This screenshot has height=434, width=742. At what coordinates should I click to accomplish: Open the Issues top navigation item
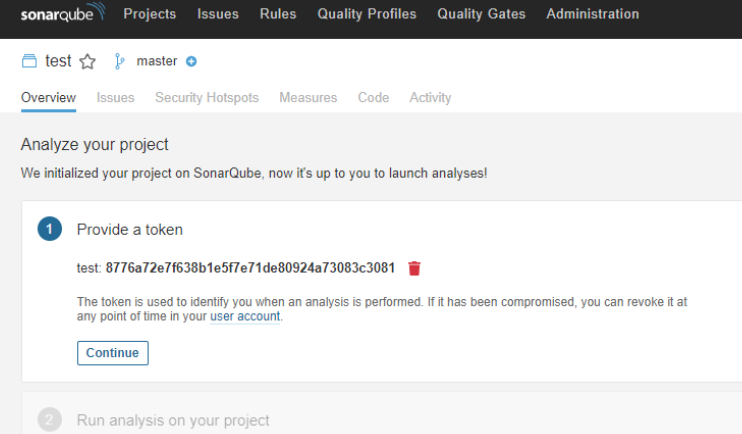pyautogui.click(x=217, y=14)
